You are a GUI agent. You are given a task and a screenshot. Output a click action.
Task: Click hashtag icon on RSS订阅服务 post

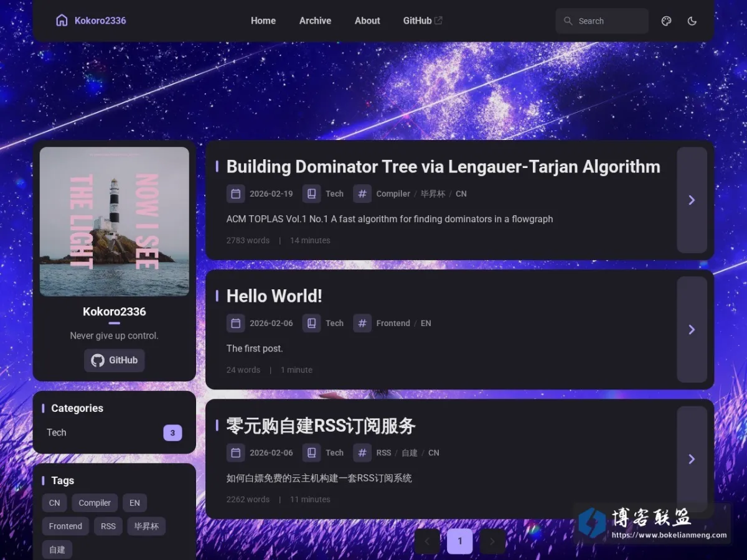[362, 452]
